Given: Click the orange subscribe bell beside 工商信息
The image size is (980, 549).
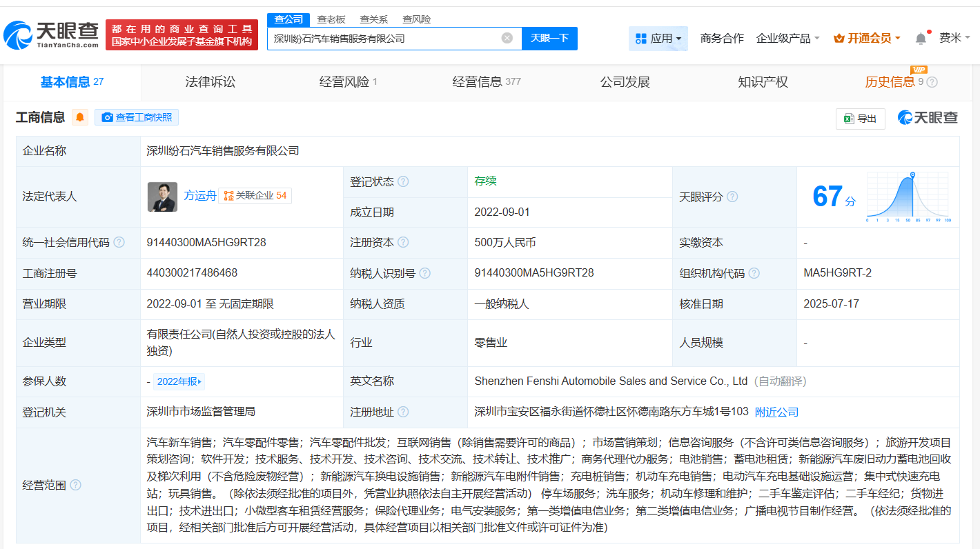Looking at the screenshot, I should pos(80,117).
